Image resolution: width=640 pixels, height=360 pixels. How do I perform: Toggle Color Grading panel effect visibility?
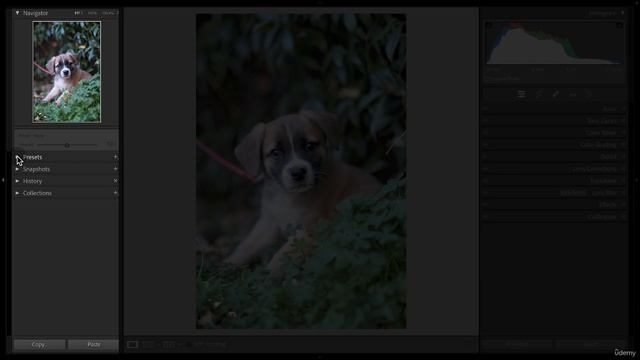pos(486,144)
